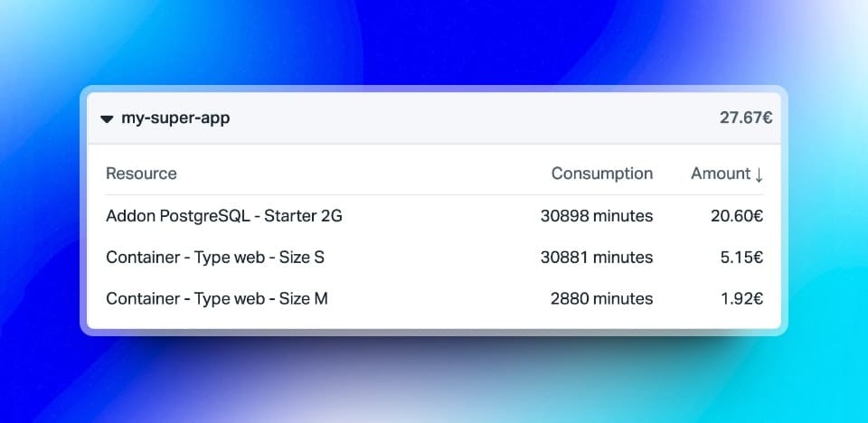This screenshot has height=423, width=868.
Task: Click the 20.60€ amount cell
Action: (x=737, y=216)
